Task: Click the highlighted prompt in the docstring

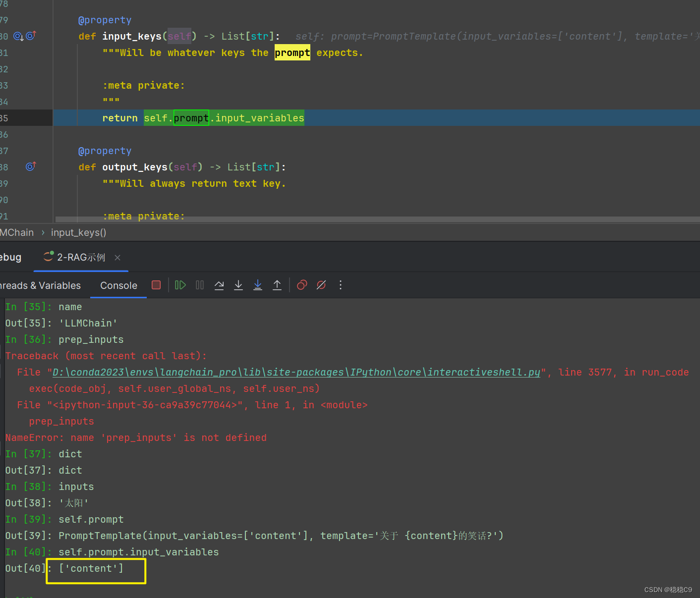Action: pos(292,53)
